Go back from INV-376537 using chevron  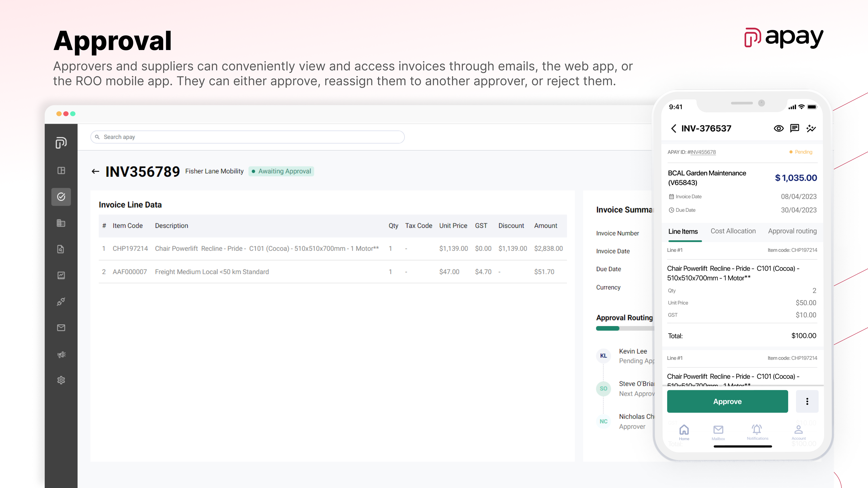coord(673,128)
